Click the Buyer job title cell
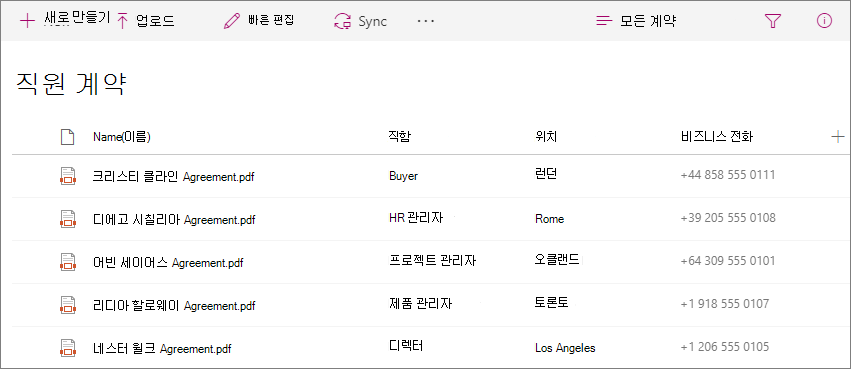The height and width of the screenshot is (369, 851). [403, 176]
